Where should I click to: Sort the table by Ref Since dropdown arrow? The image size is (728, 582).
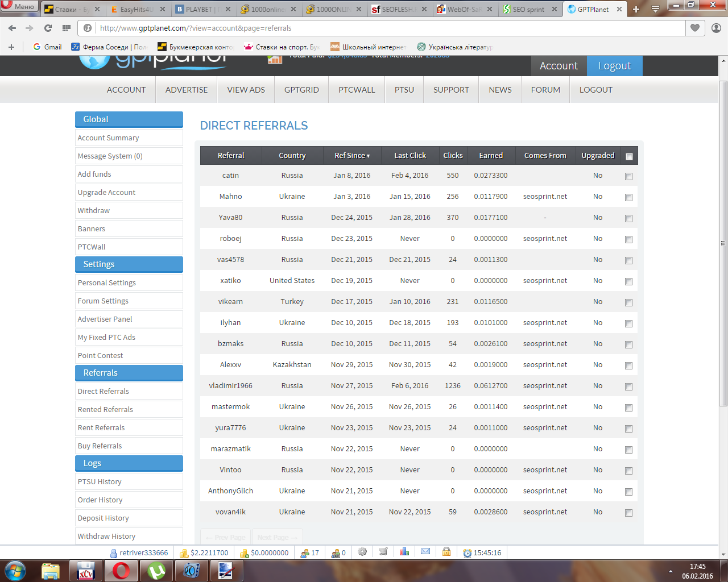[369, 156]
